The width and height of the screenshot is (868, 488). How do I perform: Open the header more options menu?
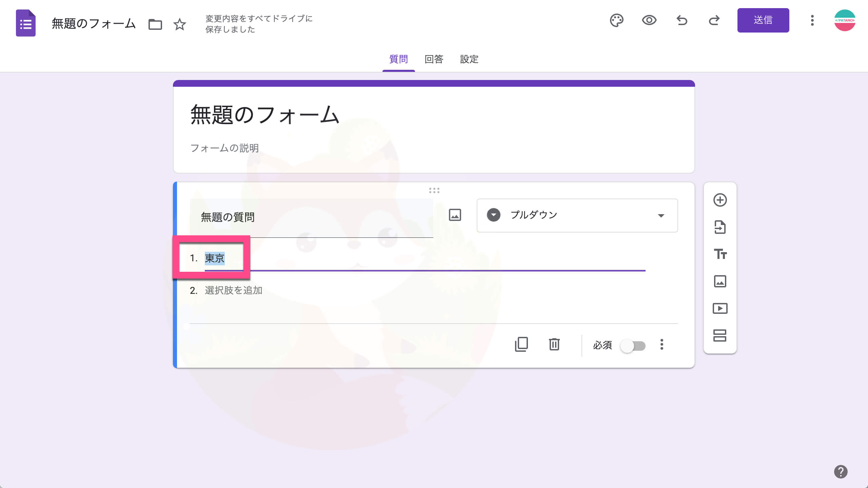point(812,20)
